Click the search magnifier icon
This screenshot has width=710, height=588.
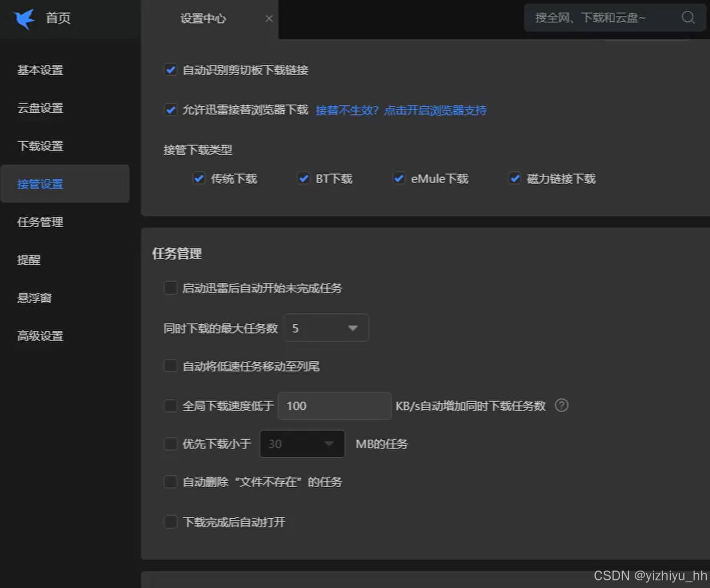688,17
